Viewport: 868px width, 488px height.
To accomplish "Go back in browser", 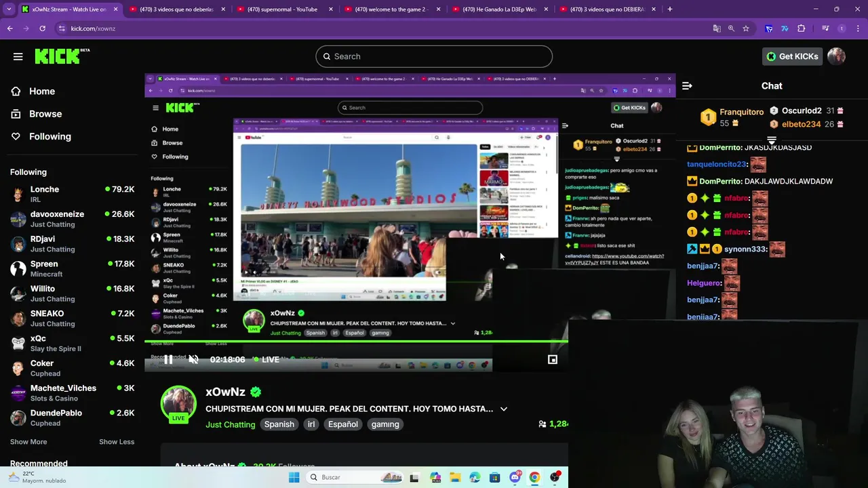I will pyautogui.click(x=10, y=28).
